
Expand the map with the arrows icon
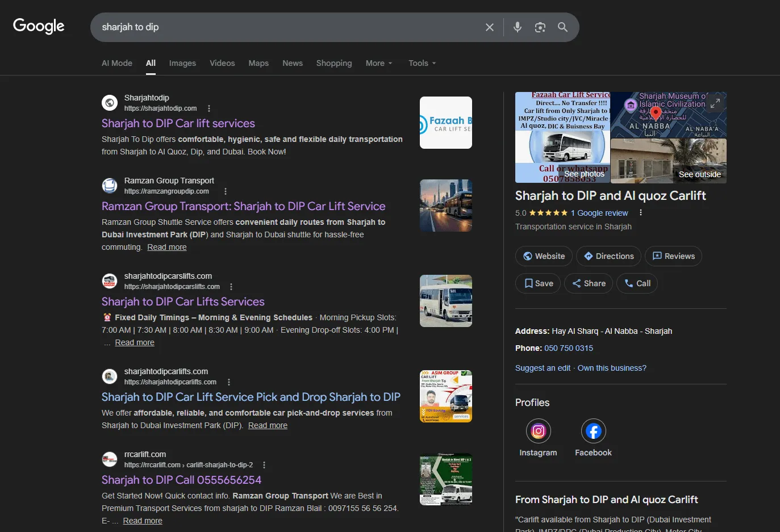(x=715, y=103)
